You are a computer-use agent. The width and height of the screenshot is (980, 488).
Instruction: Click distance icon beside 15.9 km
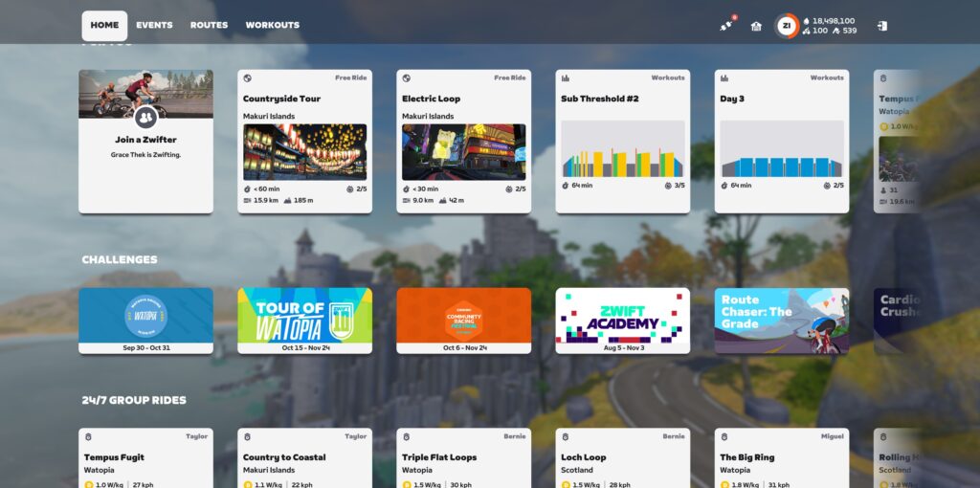coord(248,201)
